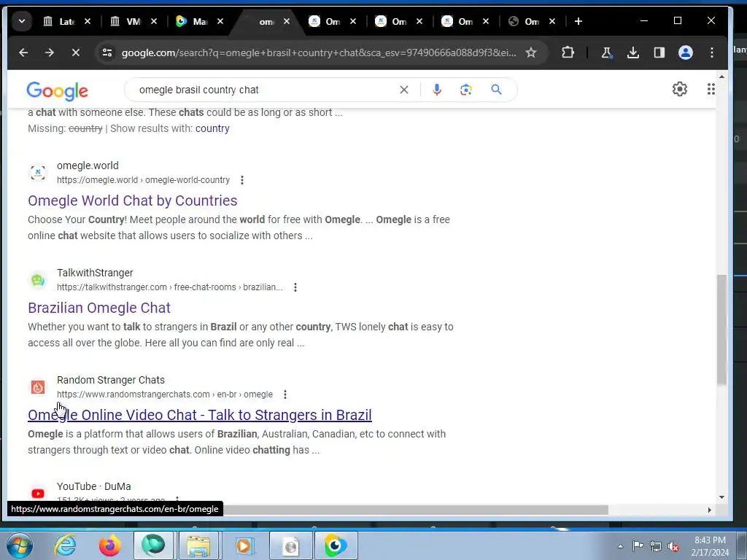Show hidden tray icons arrow

click(620, 546)
